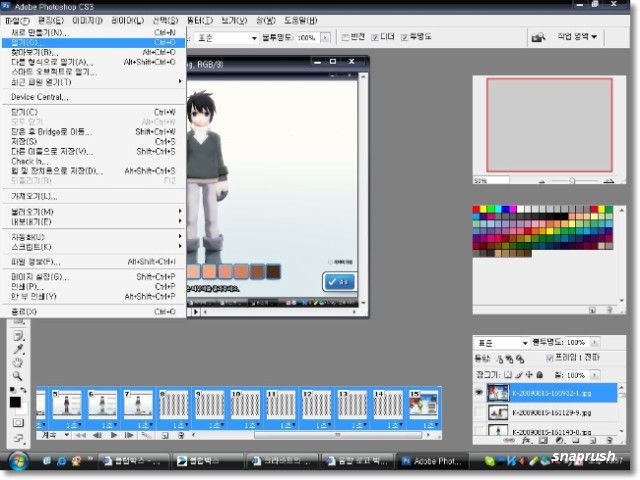
Task: Select the Eyedropper tool in toolbox
Action: [x=18, y=350]
